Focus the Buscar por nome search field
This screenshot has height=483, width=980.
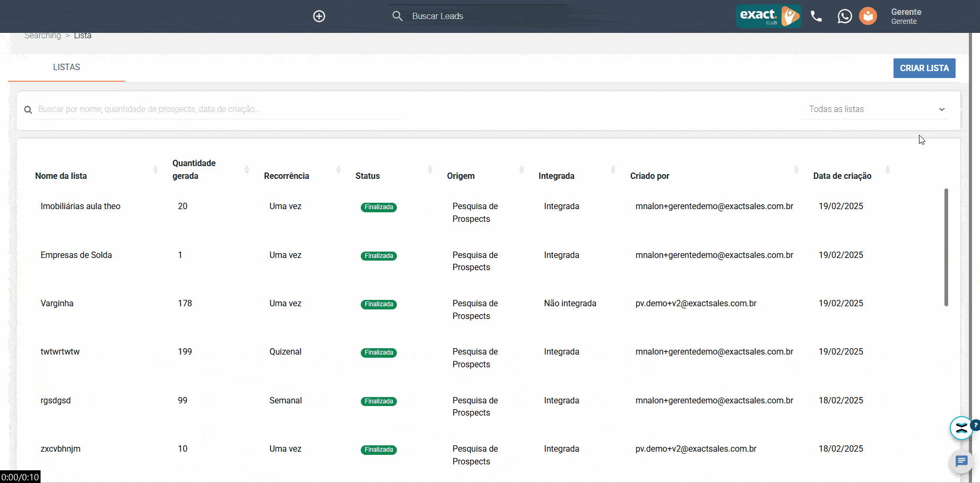219,109
